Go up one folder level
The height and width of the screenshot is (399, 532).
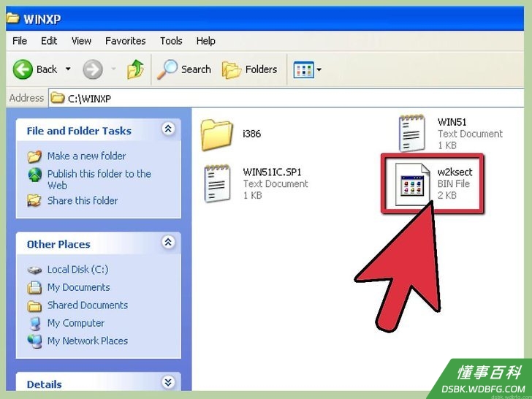(x=135, y=69)
